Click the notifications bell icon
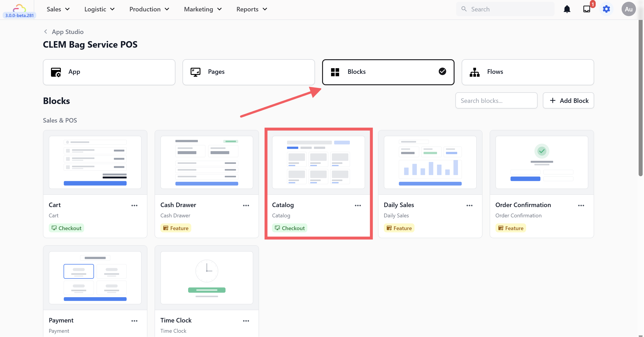This screenshot has width=644, height=337. tap(567, 9)
